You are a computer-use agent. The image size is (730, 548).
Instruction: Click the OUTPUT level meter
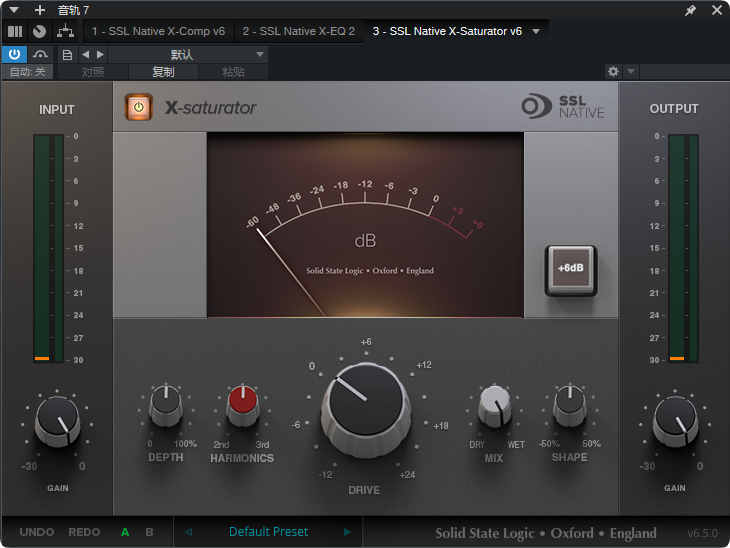[x=683, y=248]
